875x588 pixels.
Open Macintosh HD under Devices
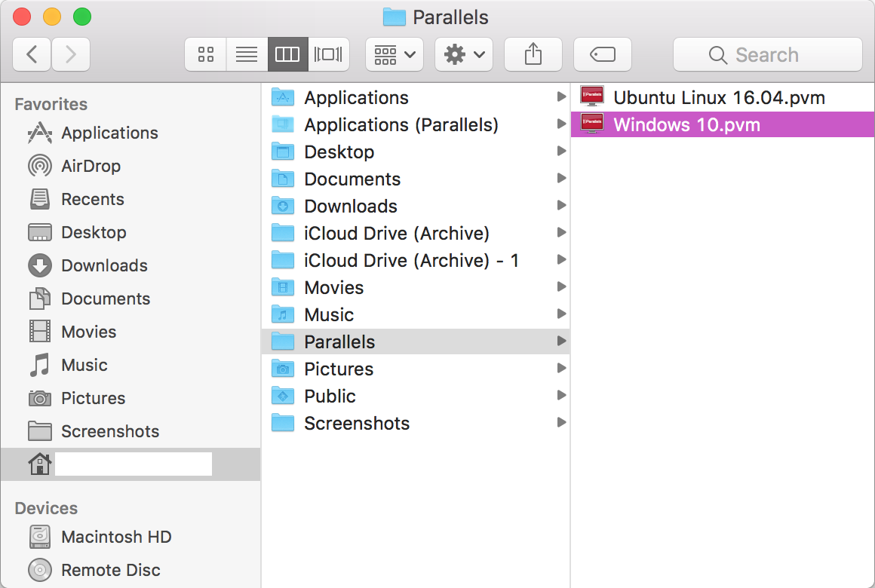click(116, 537)
